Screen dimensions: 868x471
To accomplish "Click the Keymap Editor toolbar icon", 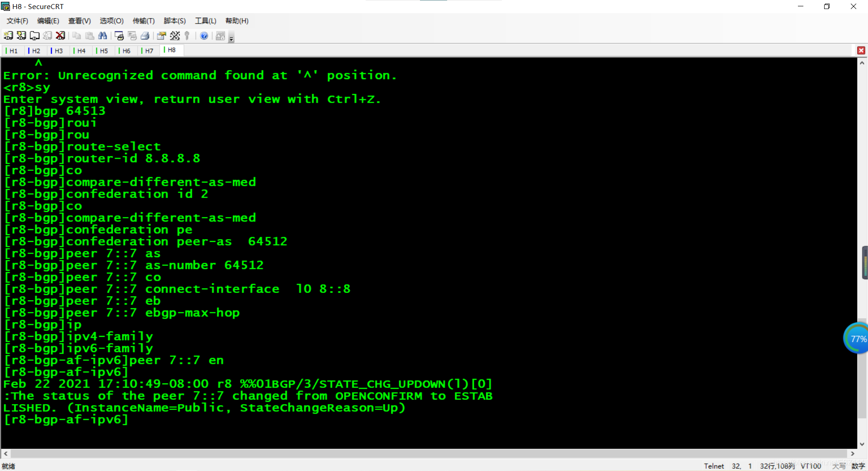I will coord(175,36).
